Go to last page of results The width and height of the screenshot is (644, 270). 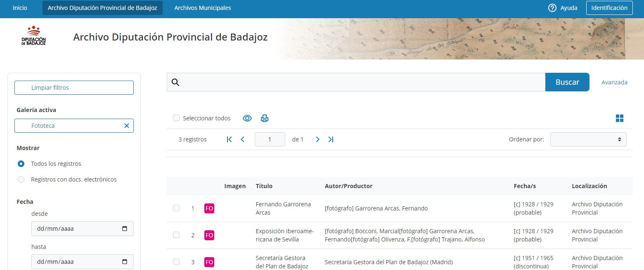[331, 139]
